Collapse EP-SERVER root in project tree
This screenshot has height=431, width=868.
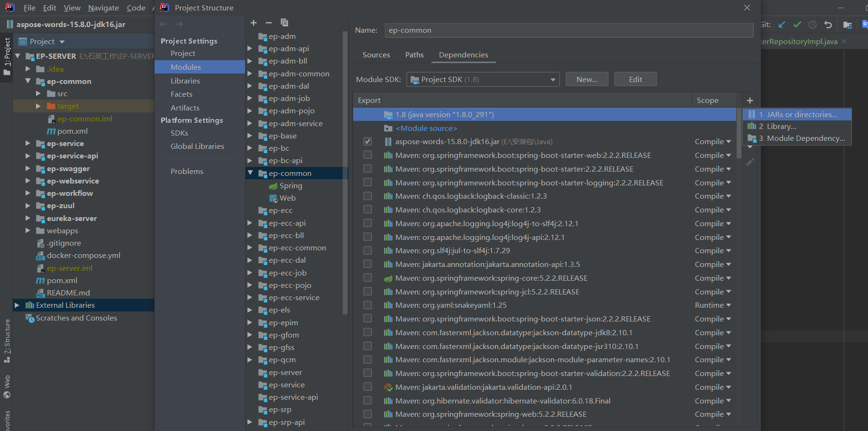[x=18, y=56]
